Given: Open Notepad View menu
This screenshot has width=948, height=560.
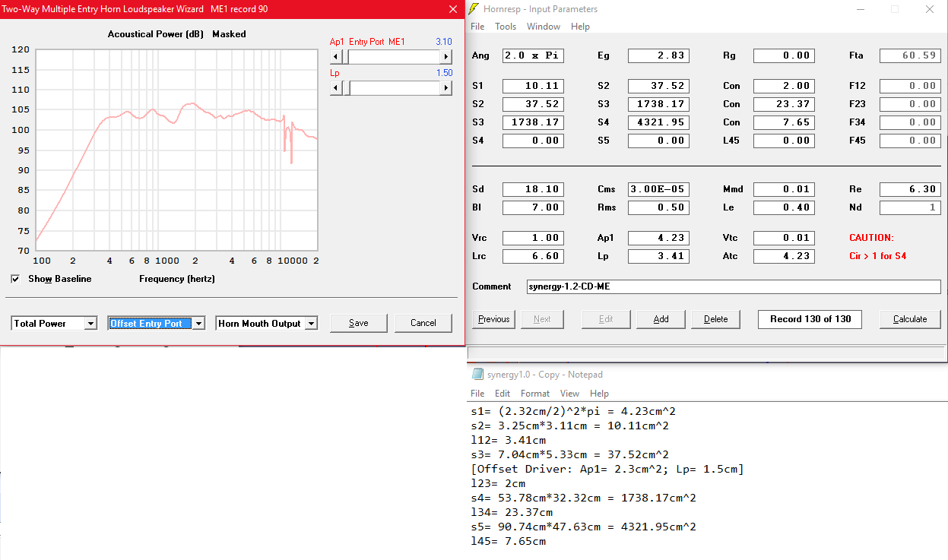Looking at the screenshot, I should 569,394.
